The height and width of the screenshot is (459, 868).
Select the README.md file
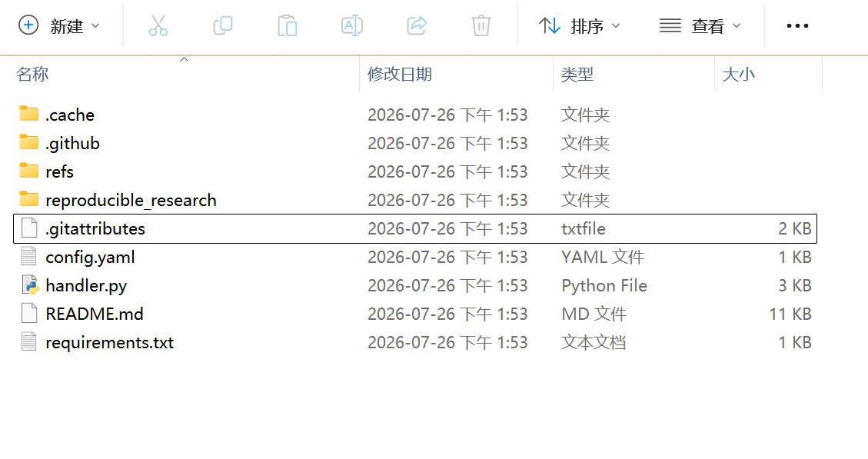(415, 314)
